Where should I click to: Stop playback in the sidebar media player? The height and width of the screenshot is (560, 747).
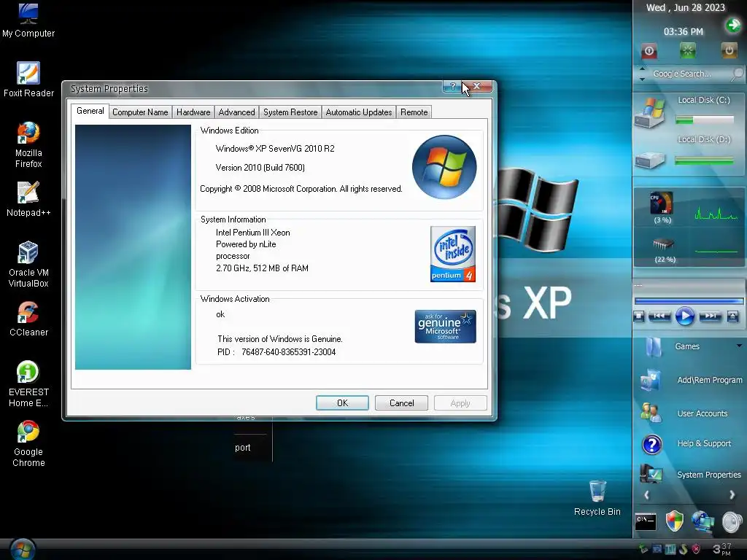[x=639, y=316]
